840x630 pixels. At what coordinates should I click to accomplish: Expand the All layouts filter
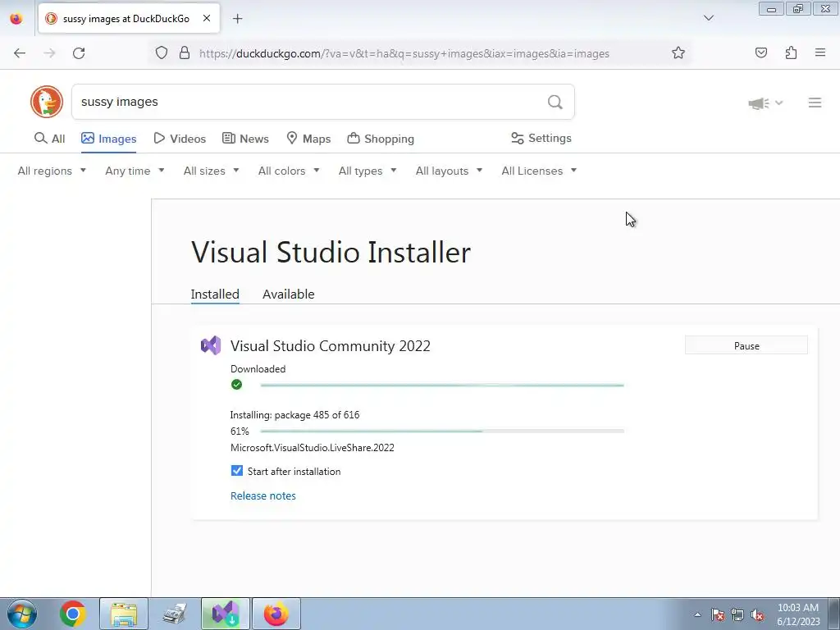pos(449,171)
